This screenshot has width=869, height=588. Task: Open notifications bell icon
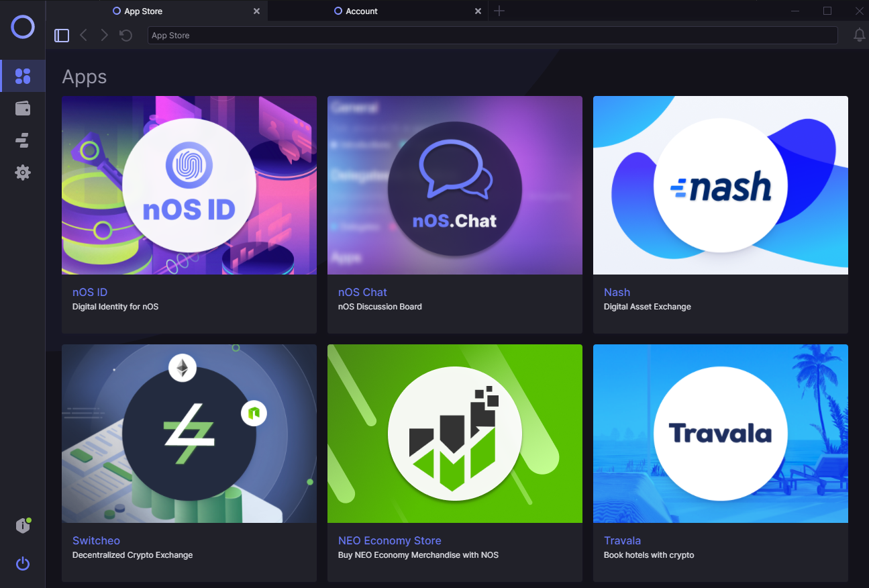pos(859,36)
